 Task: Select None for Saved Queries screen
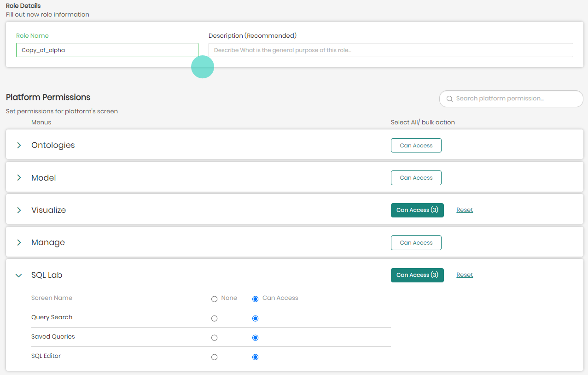(214, 337)
